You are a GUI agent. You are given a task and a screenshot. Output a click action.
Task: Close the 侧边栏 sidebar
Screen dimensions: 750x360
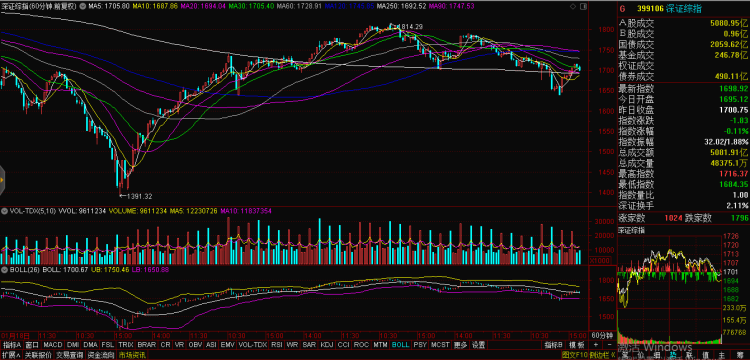pyautogui.click(x=602, y=355)
